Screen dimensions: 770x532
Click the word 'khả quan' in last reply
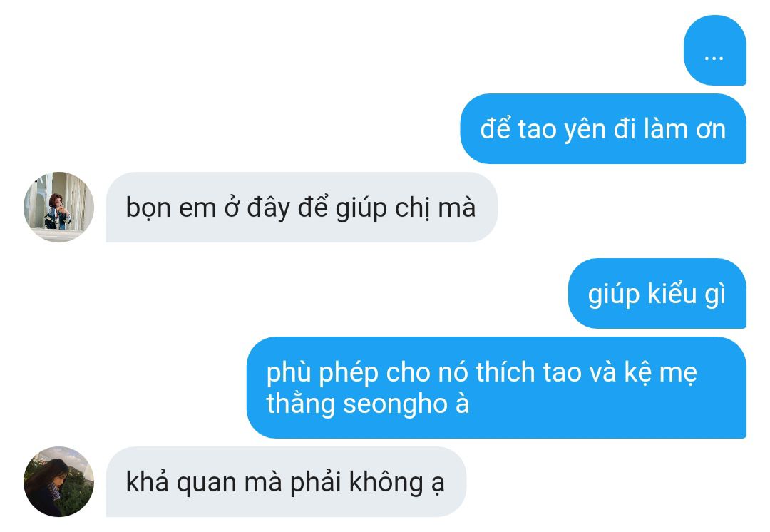(182, 482)
